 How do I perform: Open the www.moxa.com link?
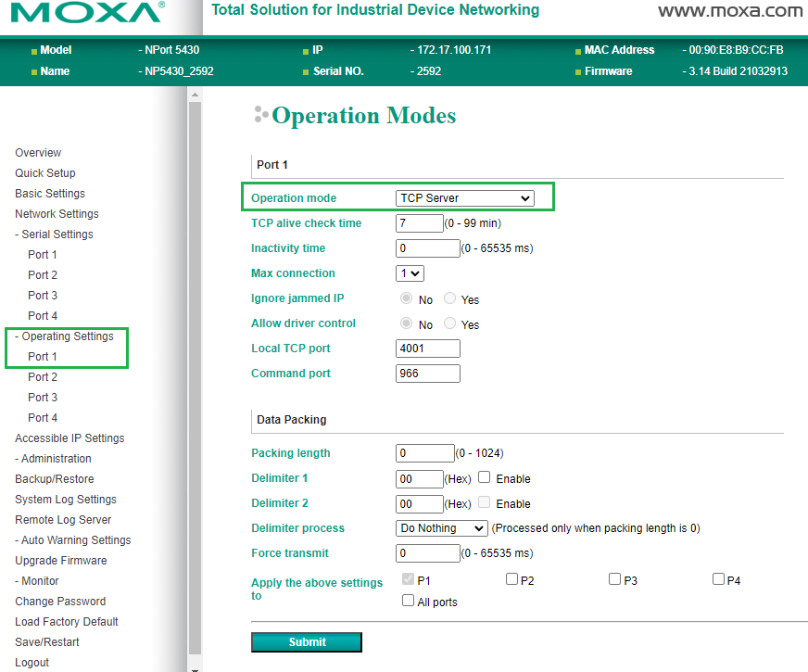pos(730,11)
